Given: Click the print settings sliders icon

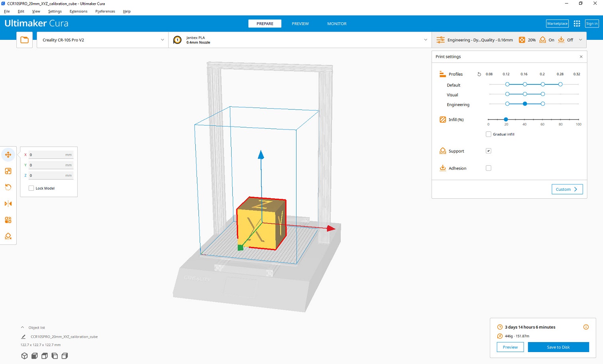Looking at the screenshot, I should coord(440,40).
